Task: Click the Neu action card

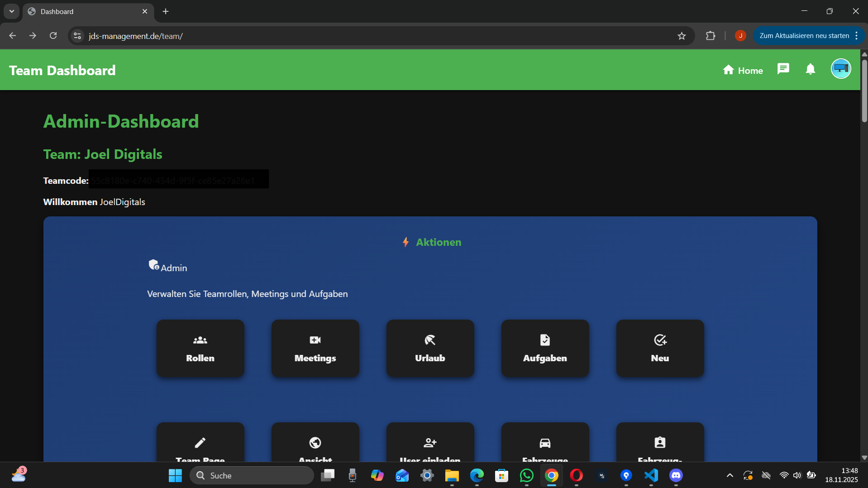Action: click(x=660, y=349)
